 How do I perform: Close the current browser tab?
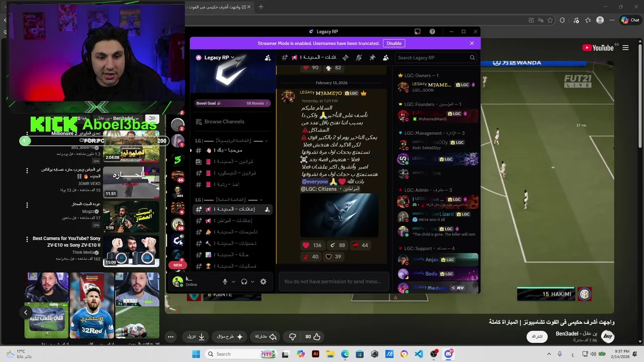tap(248, 7)
